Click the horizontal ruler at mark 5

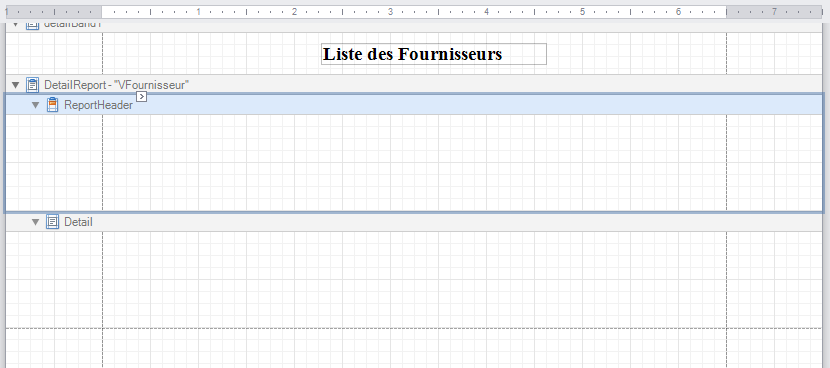[x=582, y=12]
